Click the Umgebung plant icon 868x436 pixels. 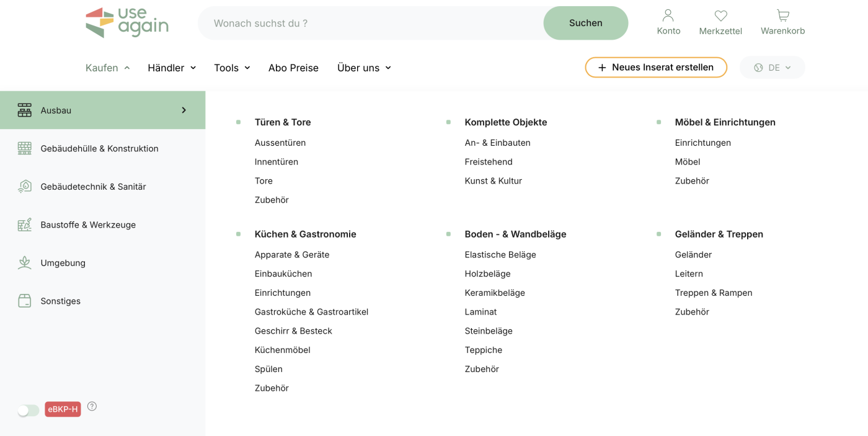point(25,263)
